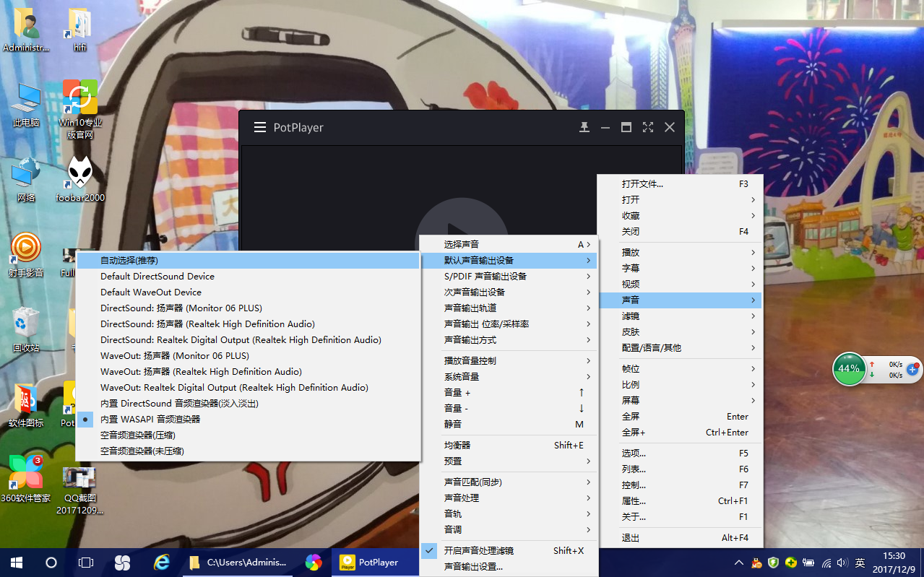The image size is (924, 577).
Task: Toggle the always-on-top pin icon
Action: [584, 126]
